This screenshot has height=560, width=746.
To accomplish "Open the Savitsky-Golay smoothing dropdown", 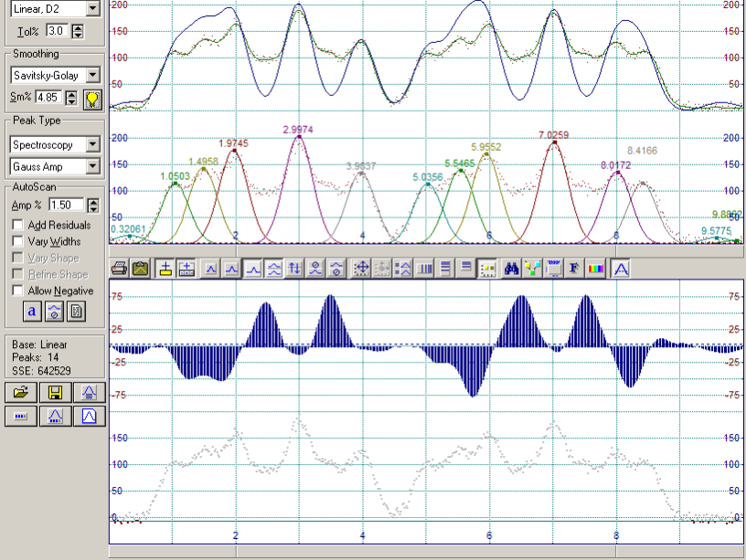I will pos(92,76).
